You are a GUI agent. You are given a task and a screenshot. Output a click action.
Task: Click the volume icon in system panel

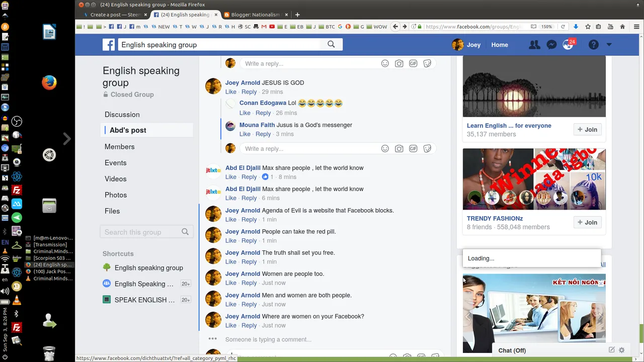point(5,291)
